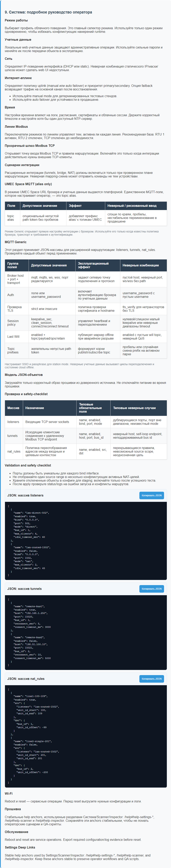Screen dimensions: 171x868
Task: Select the 'Last Will' table row label
Action: pyautogui.click(x=14, y=336)
